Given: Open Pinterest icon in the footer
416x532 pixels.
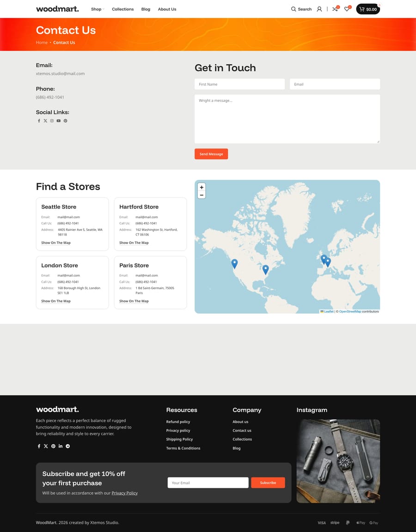Looking at the screenshot, I should [53, 446].
